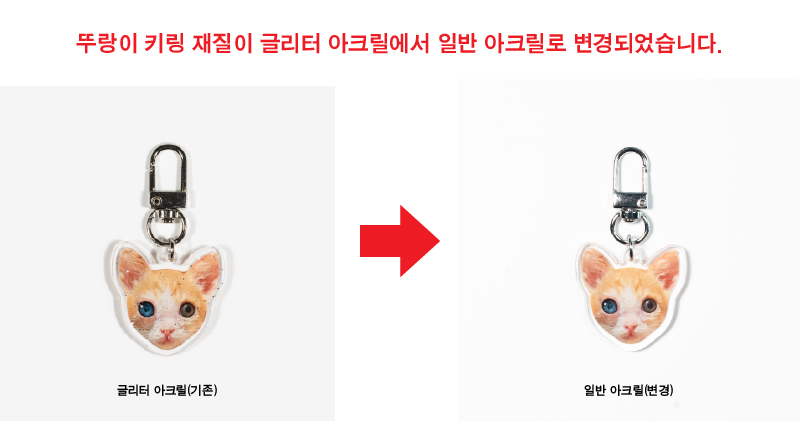Image resolution: width=800 pixels, height=421 pixels.
Task: Click the silver ring on right keyring
Action: [631, 227]
